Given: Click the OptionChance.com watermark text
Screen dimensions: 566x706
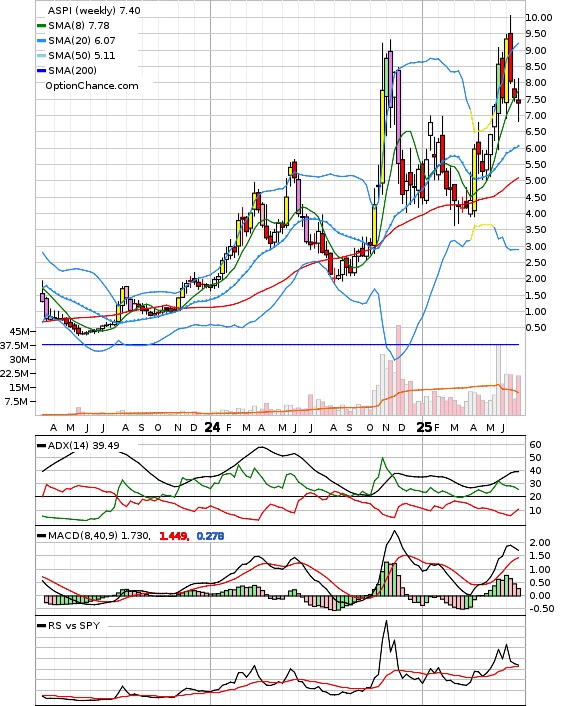Looking at the screenshot, I should [92, 86].
